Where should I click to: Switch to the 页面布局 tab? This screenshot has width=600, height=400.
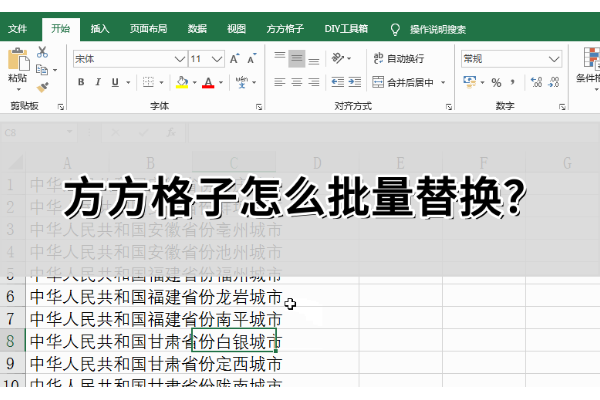click(x=148, y=29)
